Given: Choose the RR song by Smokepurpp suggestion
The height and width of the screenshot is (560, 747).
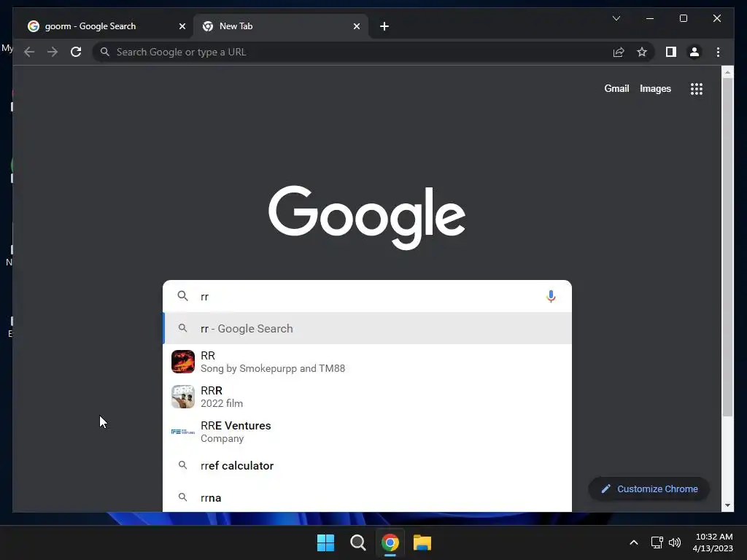Looking at the screenshot, I should (367, 362).
